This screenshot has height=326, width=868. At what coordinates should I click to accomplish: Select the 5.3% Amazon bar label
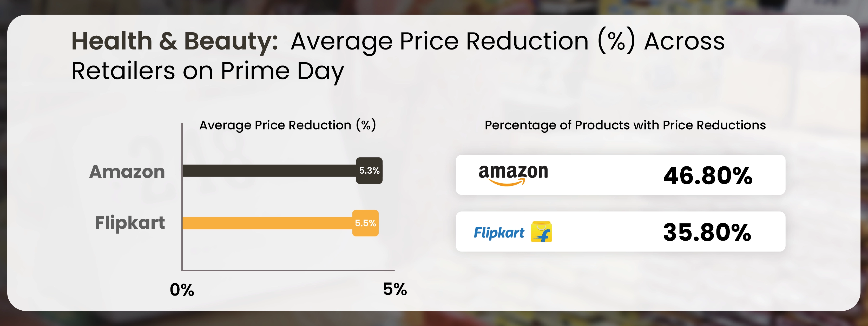click(x=369, y=171)
